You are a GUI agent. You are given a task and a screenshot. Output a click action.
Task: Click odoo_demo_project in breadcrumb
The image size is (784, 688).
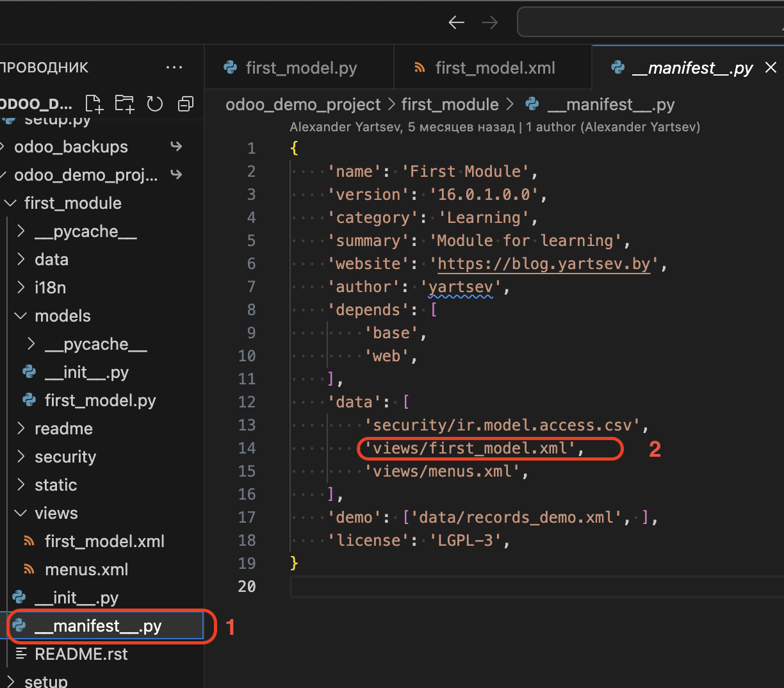pyautogui.click(x=303, y=104)
